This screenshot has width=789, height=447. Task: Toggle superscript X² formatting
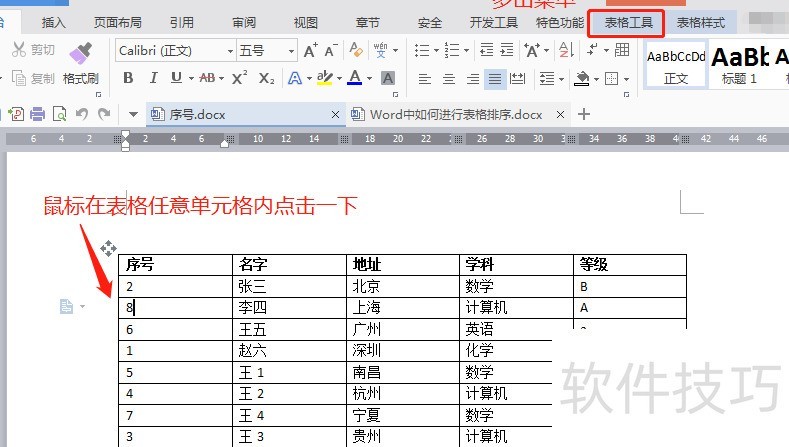click(x=240, y=78)
